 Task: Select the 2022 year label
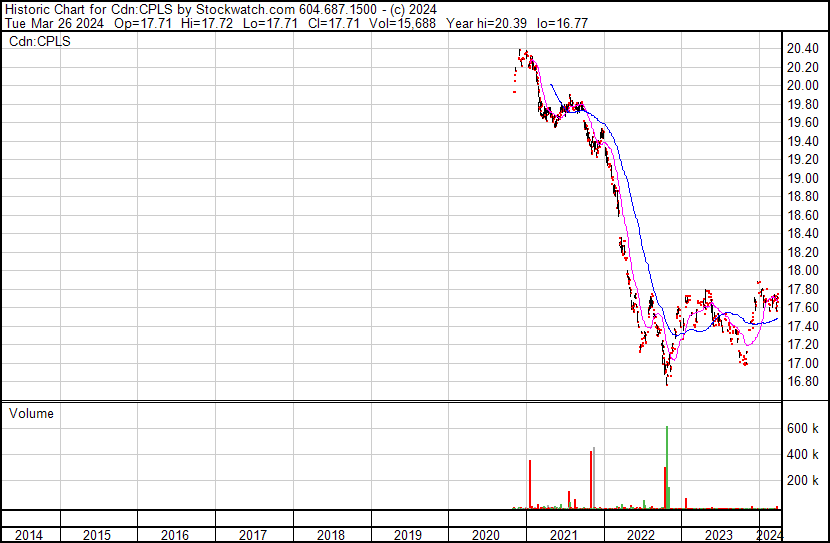pyautogui.click(x=642, y=535)
